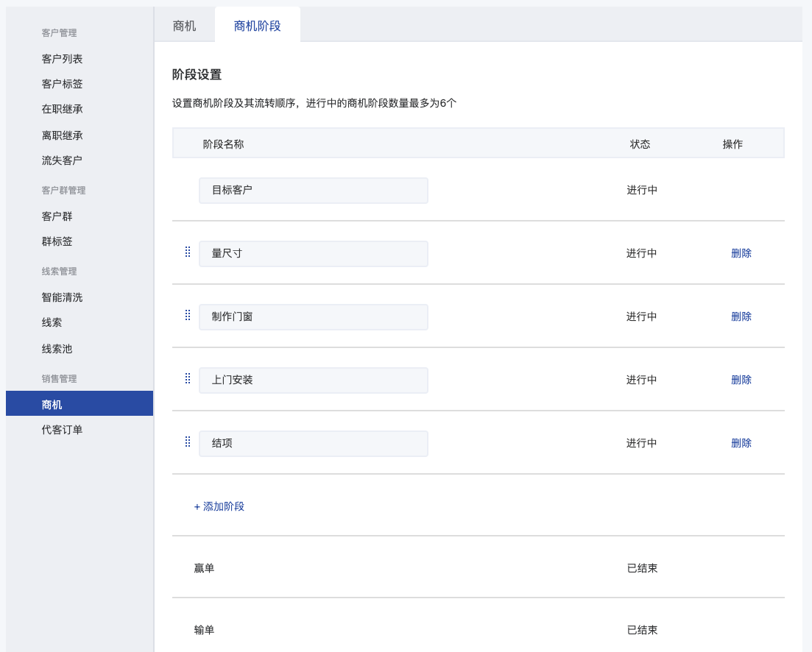Select highlighted 商机 sidebar item
This screenshot has height=652, width=812.
[x=80, y=403]
